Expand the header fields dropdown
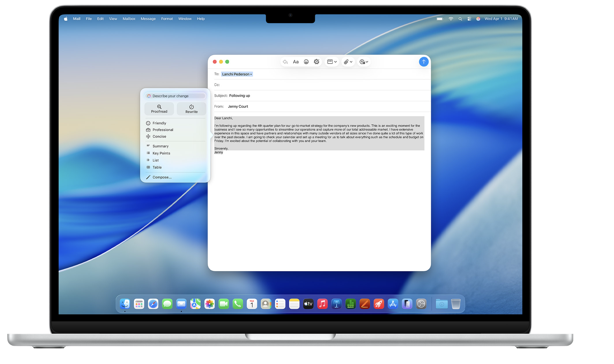 tap(332, 62)
